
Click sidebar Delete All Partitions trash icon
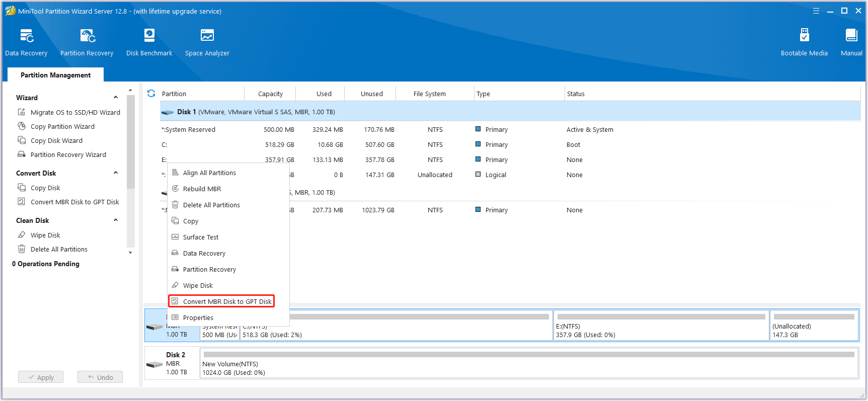[x=22, y=249]
